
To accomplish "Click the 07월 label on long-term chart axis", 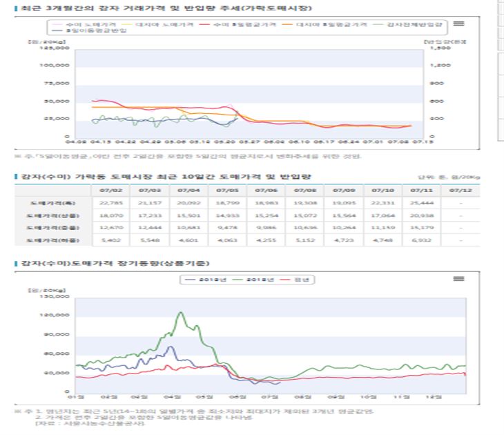I will click(x=270, y=397).
